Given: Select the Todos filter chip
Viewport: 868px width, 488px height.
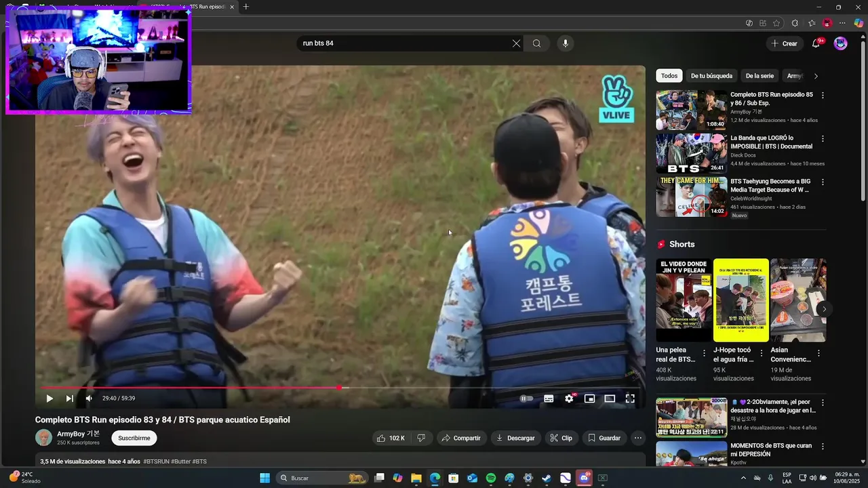Looking at the screenshot, I should pyautogui.click(x=669, y=76).
